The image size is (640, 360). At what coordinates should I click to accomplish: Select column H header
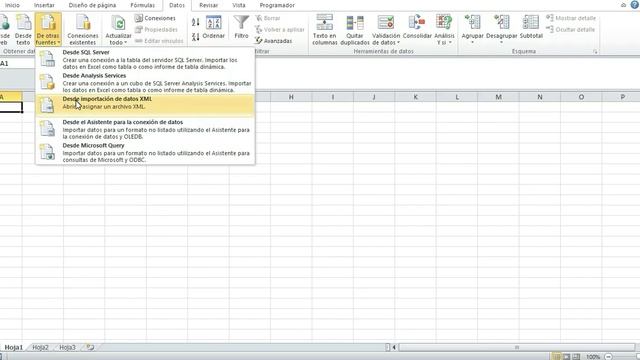(x=291, y=97)
